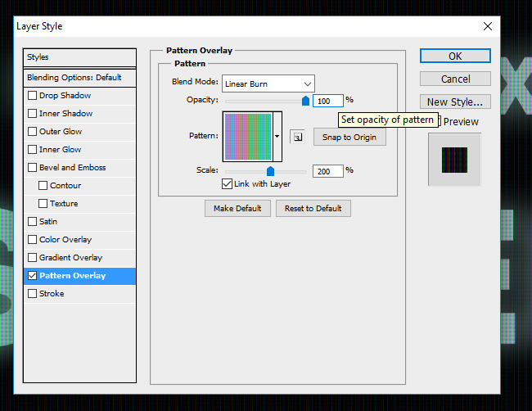Click the style preview thumbnail
The image size is (532, 411).
tap(454, 160)
